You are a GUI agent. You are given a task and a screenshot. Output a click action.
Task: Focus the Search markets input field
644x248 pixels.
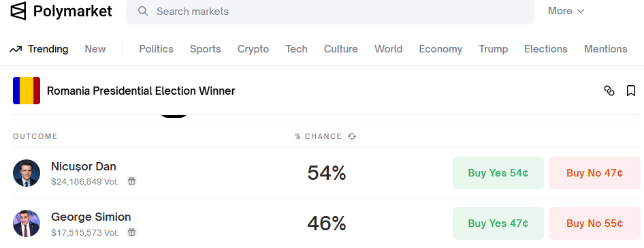(330, 12)
